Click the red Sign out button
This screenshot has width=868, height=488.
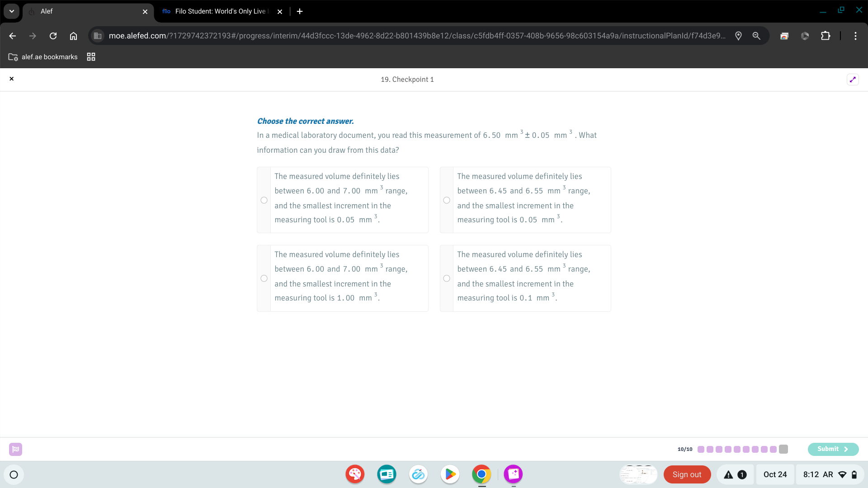(687, 474)
